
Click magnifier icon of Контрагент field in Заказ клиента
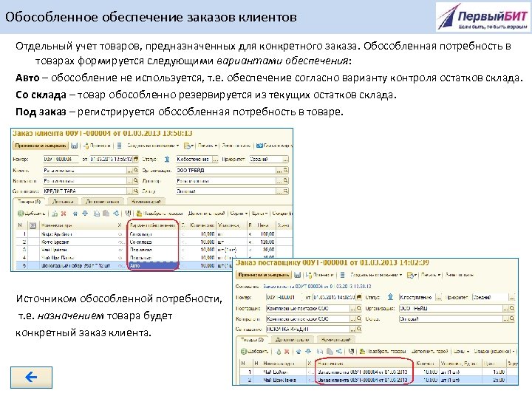coord(136,181)
